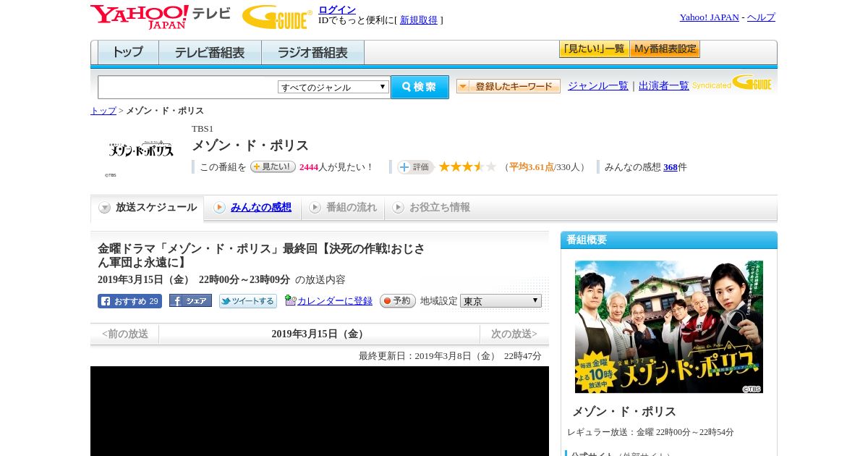Click the 予約 recording reservation button

398,301
